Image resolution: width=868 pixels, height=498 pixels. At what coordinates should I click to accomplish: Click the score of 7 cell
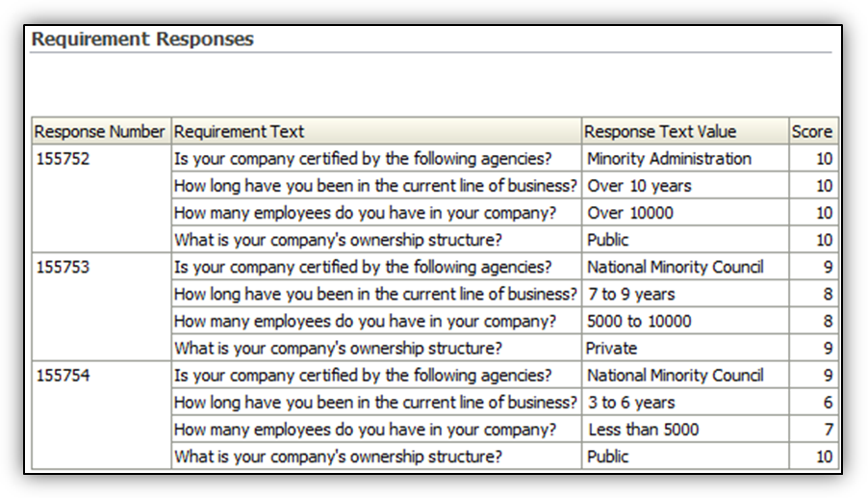[828, 430]
